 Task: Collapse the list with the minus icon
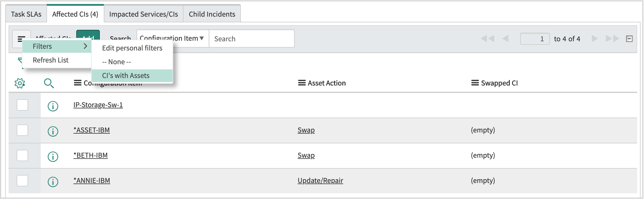coord(629,39)
